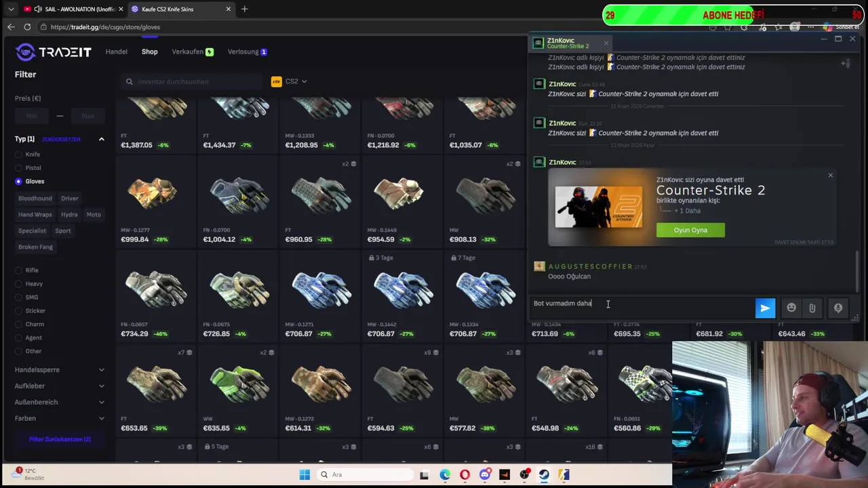Select the Moto glove filter chip
868x488 pixels.
94,215
